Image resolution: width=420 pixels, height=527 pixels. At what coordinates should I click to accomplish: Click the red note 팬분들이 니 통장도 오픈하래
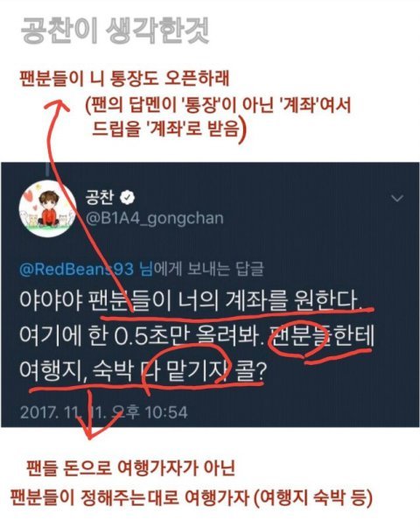pos(124,78)
